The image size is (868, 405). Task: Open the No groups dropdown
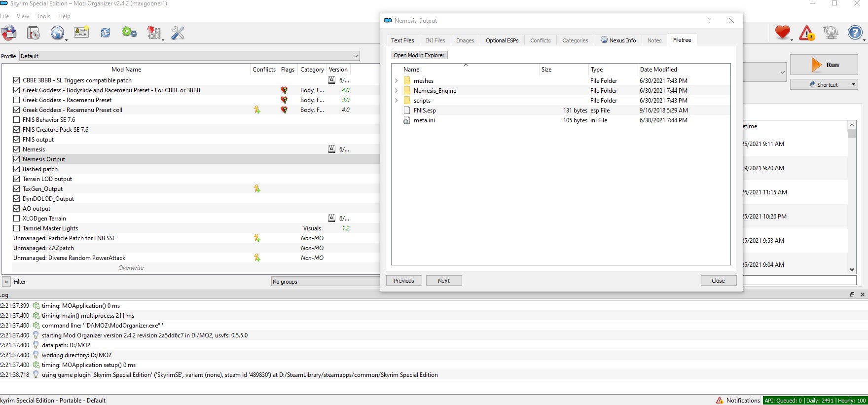tap(325, 282)
